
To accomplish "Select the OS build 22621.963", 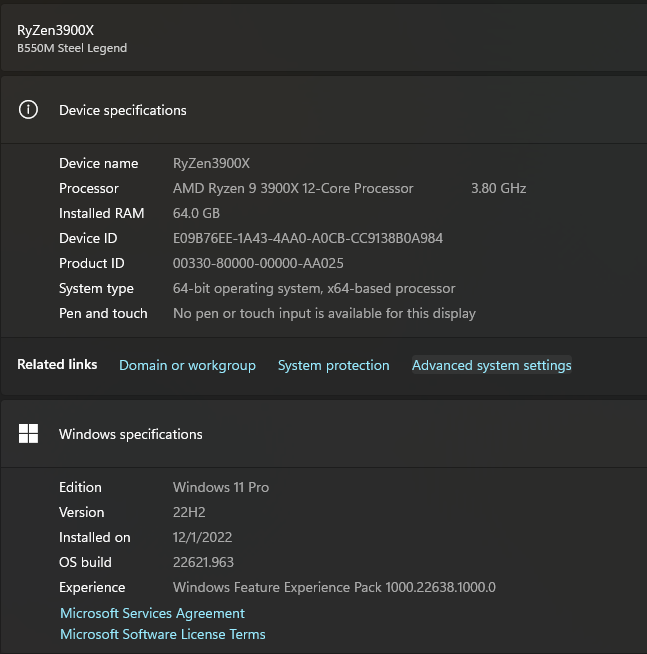I will 203,562.
